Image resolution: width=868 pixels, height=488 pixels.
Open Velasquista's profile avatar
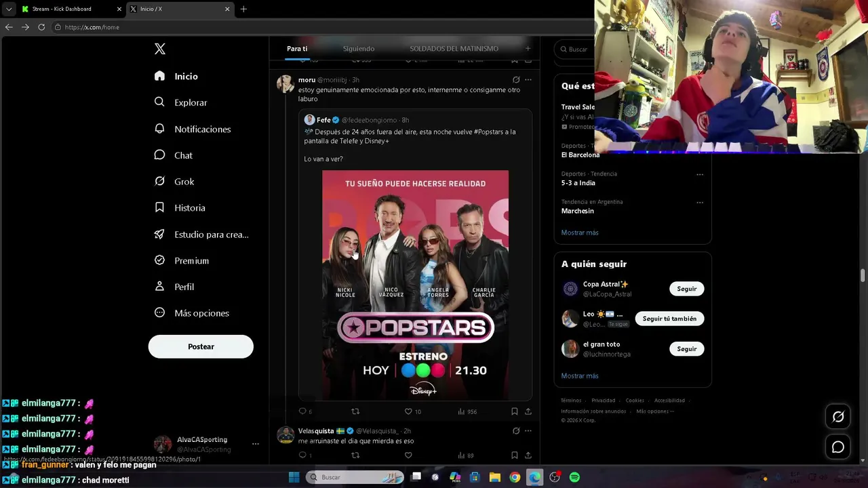[x=285, y=435]
